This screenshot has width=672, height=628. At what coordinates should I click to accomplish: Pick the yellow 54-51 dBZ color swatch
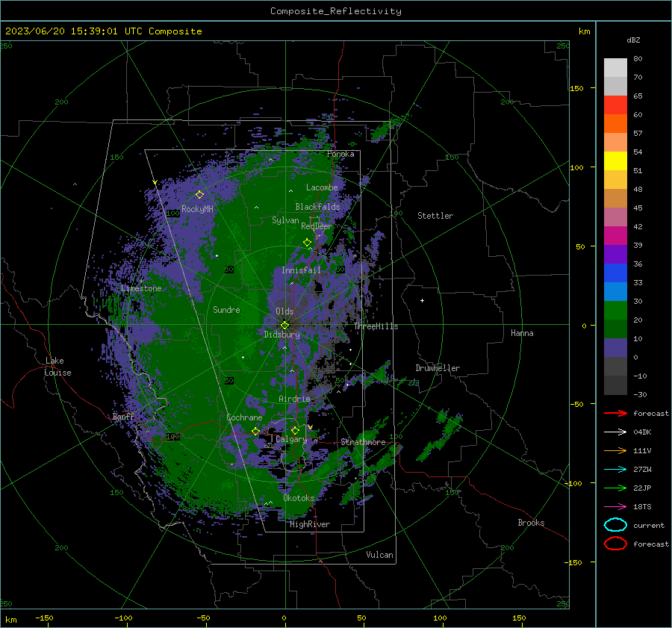pyautogui.click(x=615, y=161)
